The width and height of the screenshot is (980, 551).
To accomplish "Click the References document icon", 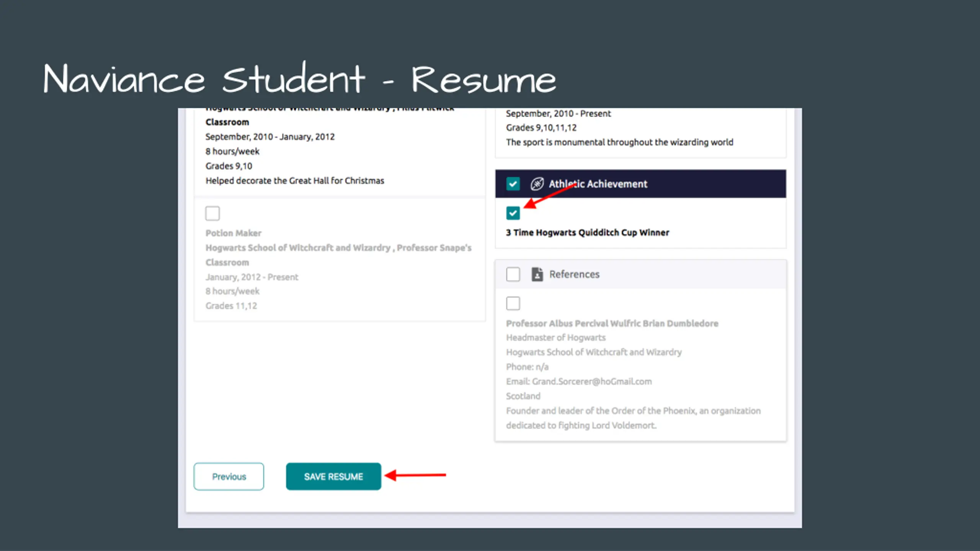I will click(537, 274).
